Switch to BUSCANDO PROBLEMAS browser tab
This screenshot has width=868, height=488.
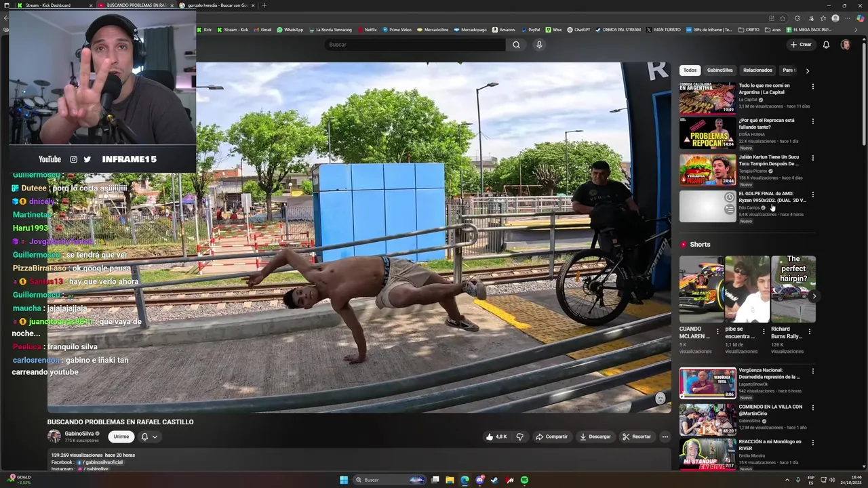tap(136, 5)
